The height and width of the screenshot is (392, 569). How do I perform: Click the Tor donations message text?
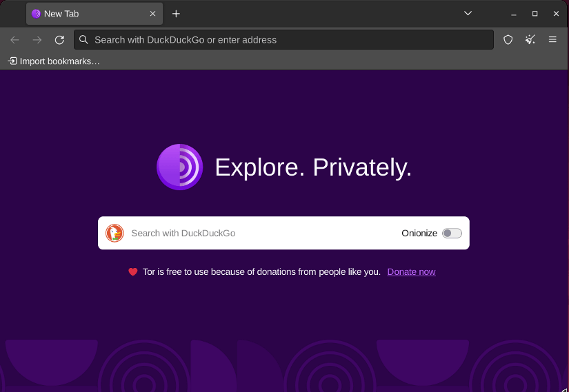coord(261,272)
